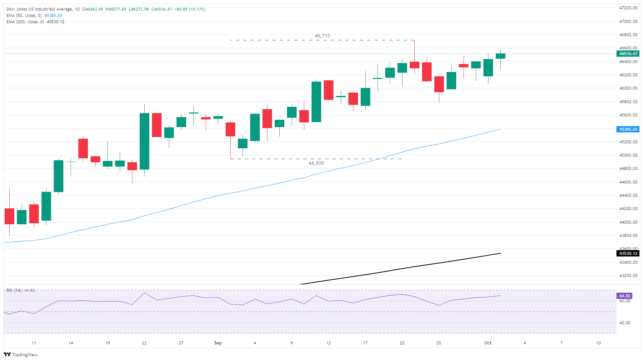Screen dimensions: 644x361
Task: Click the 40.00 RSI axis label
Action: tap(625, 323)
